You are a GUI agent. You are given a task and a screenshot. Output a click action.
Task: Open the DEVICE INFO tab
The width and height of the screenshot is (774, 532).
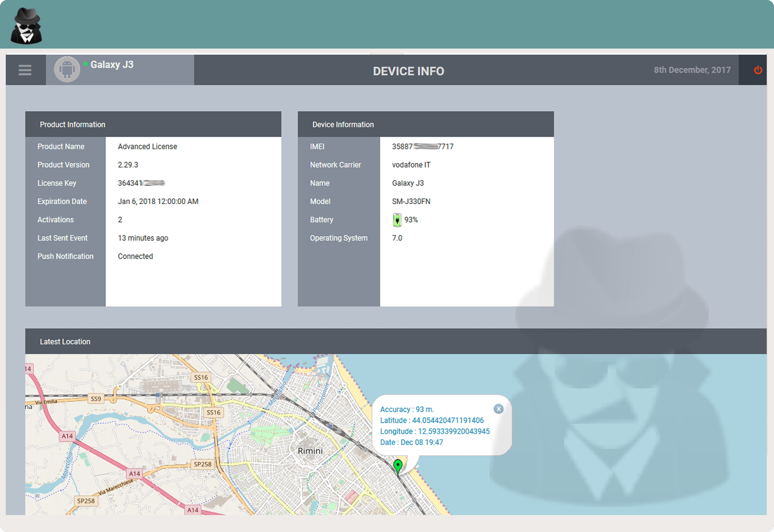(409, 71)
